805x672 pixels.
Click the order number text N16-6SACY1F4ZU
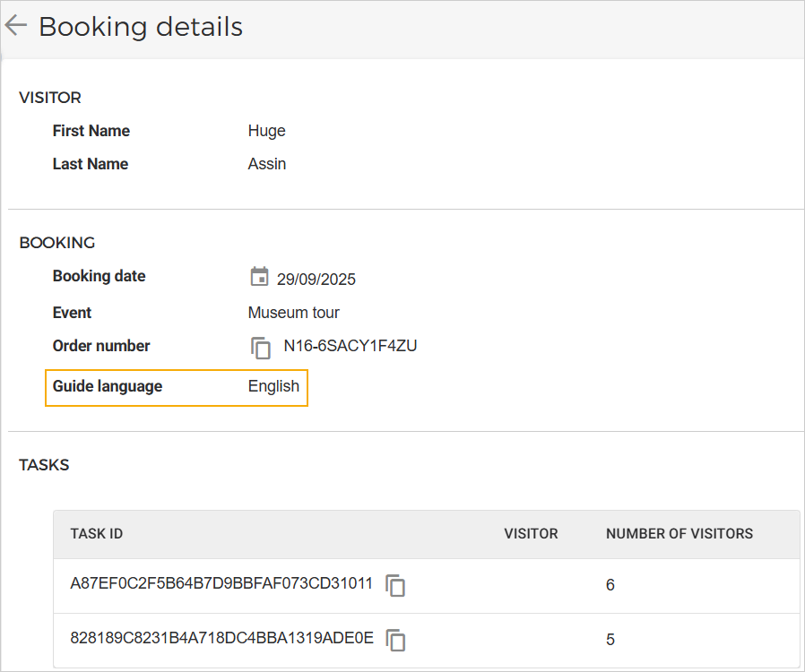[350, 346]
